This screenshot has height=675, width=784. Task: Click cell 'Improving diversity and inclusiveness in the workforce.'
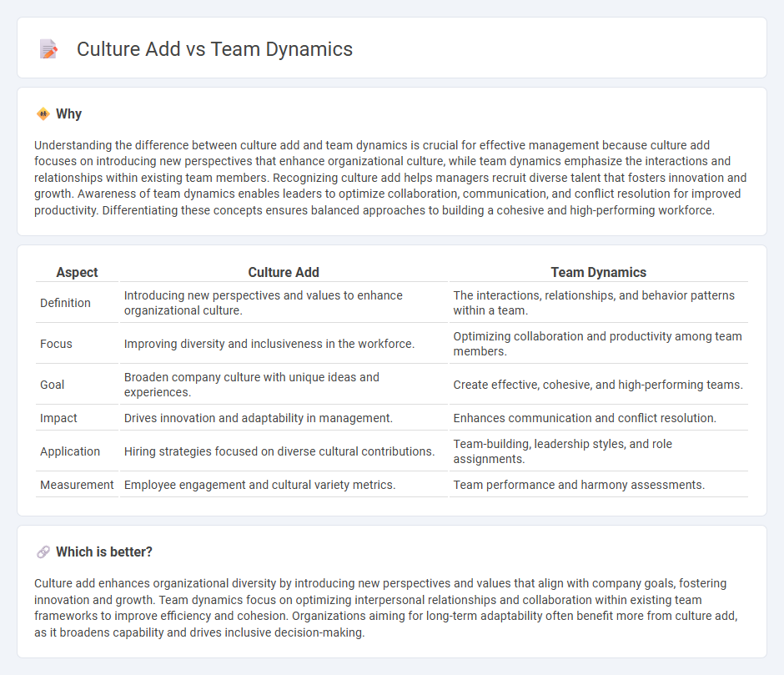[284, 344]
